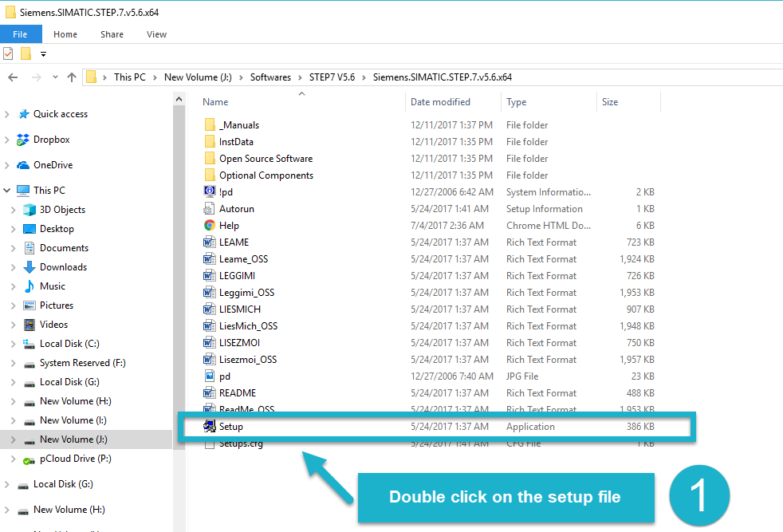The image size is (783, 532).
Task: Select the Help Chrome HTML file icon
Action: [x=210, y=225]
